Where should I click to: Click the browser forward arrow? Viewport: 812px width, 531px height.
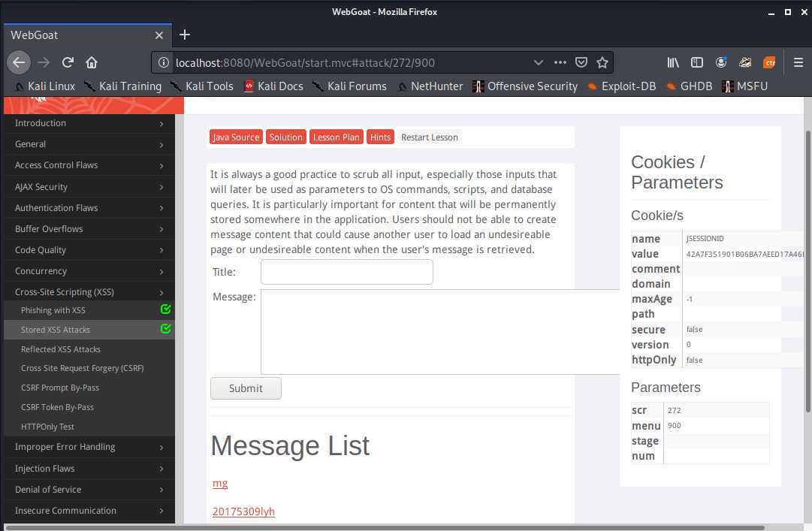(x=44, y=62)
